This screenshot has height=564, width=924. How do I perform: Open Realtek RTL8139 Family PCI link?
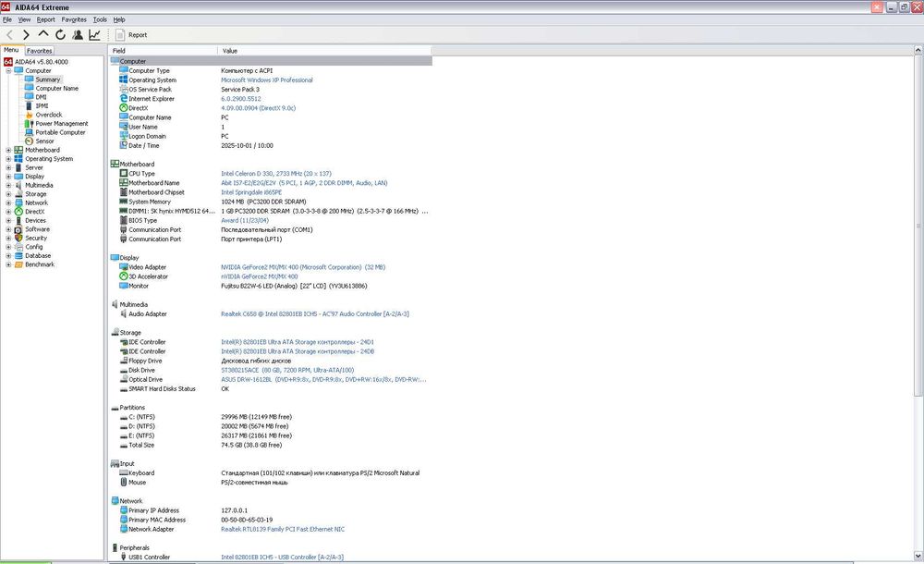point(282,529)
